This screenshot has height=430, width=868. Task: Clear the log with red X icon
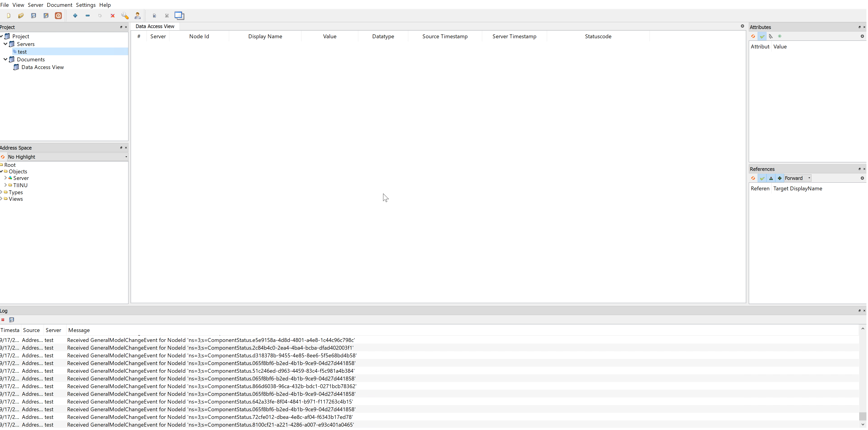[3, 320]
